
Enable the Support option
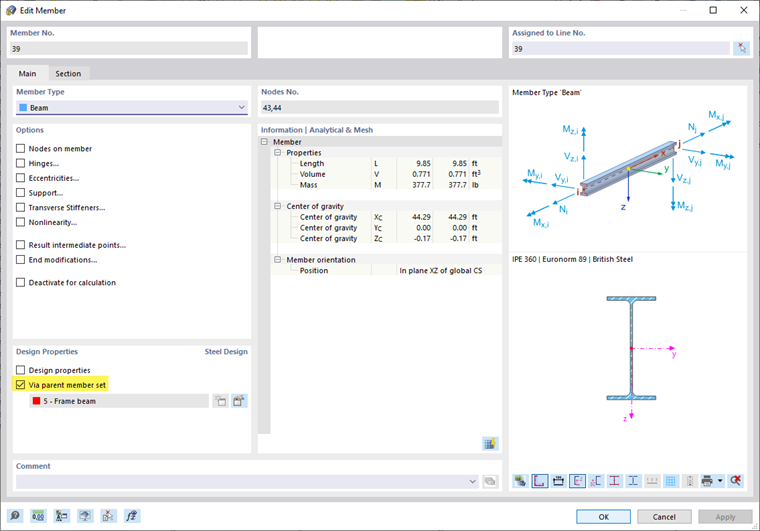[20, 192]
